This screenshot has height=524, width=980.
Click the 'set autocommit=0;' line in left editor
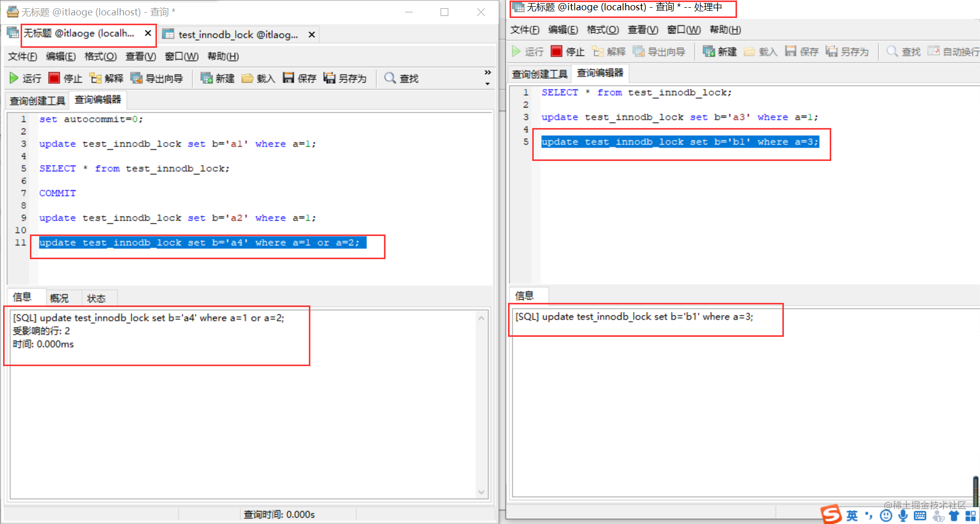click(91, 119)
